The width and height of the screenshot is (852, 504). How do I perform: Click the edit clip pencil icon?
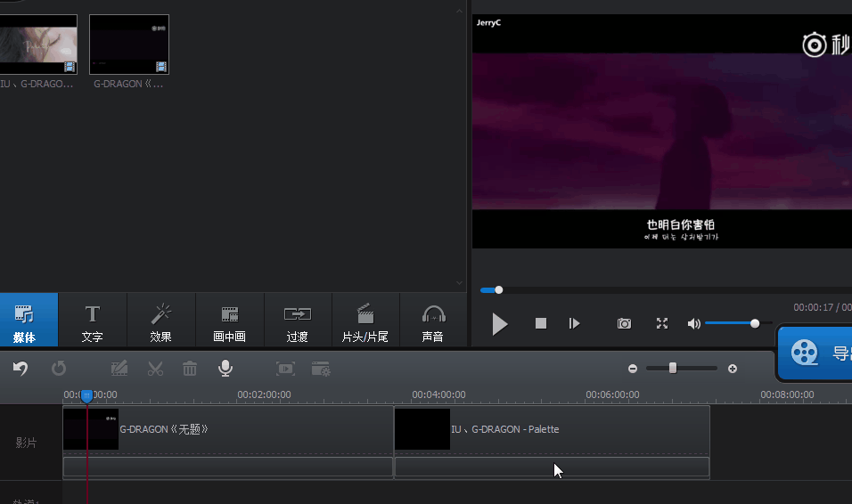(119, 369)
